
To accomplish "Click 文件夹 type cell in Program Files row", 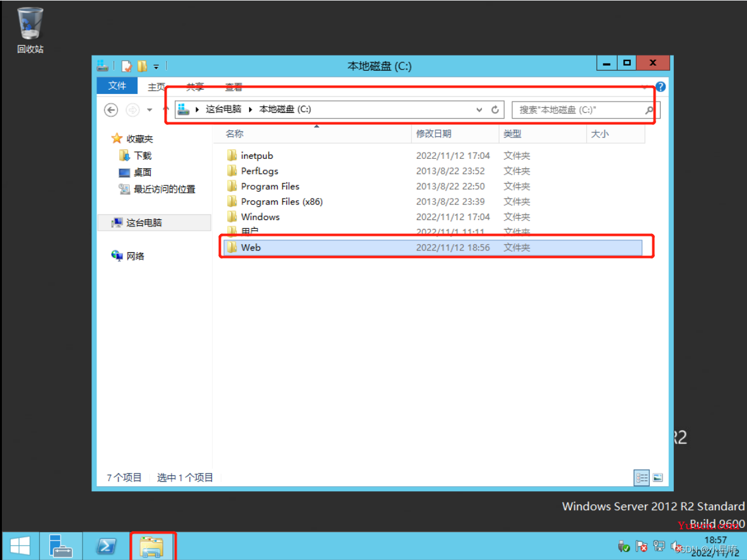I will (517, 186).
